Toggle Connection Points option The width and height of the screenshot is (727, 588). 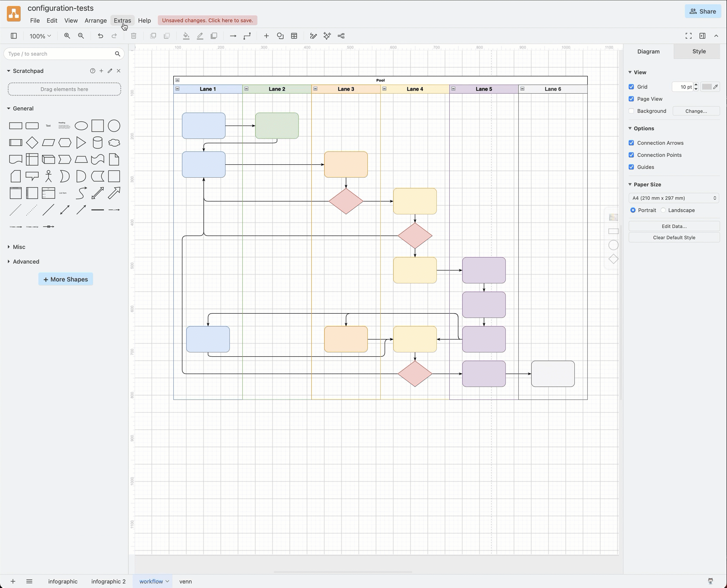(x=631, y=155)
